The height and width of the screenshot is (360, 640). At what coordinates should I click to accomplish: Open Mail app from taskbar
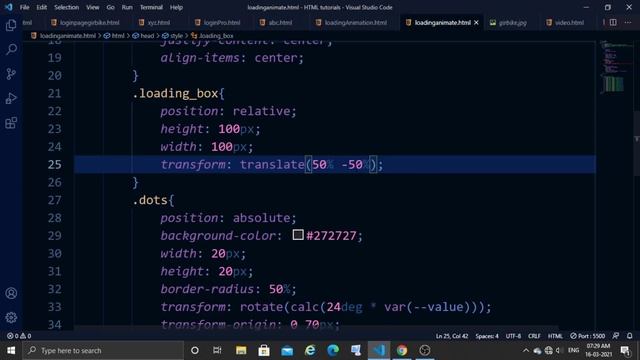[287, 350]
